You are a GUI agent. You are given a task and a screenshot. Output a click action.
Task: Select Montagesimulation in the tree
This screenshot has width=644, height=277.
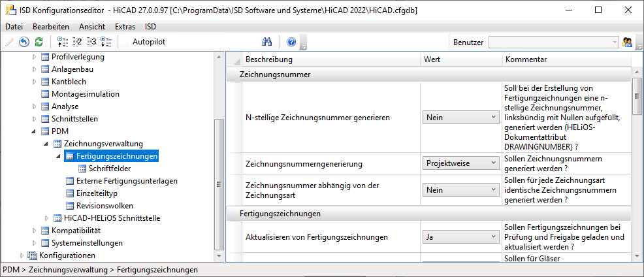pos(86,94)
